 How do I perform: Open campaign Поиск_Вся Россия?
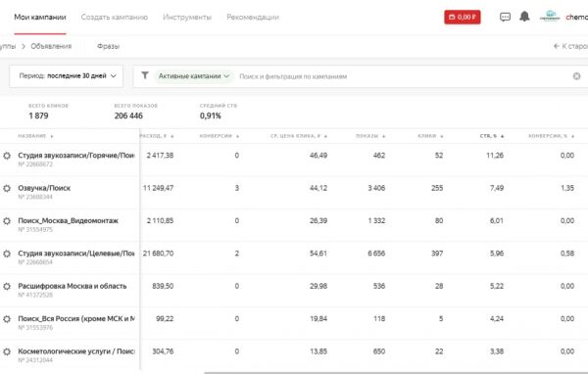coord(76,319)
